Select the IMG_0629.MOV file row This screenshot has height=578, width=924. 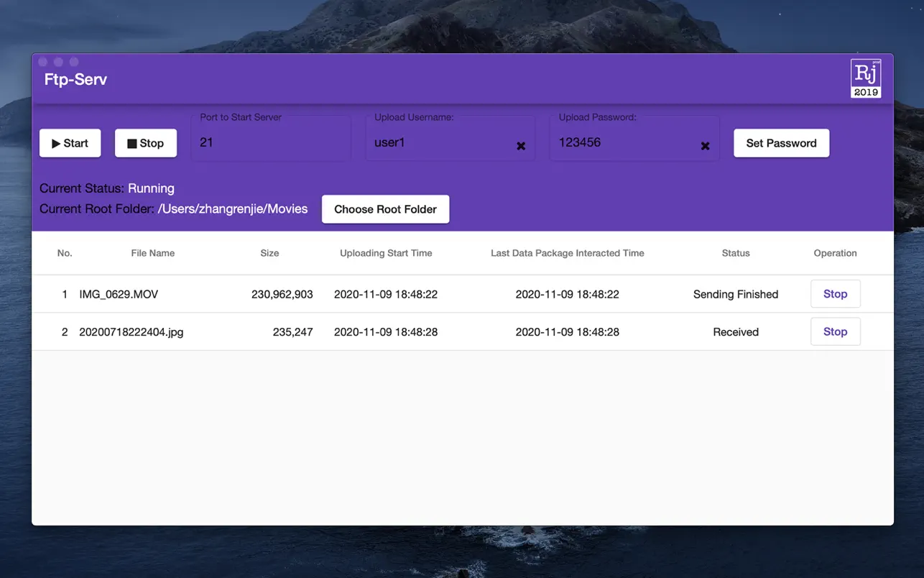[x=119, y=294]
